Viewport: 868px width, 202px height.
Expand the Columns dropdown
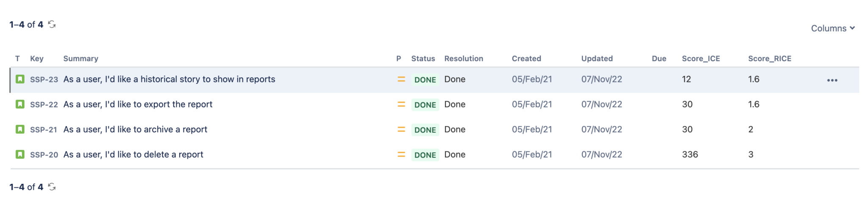pyautogui.click(x=832, y=28)
